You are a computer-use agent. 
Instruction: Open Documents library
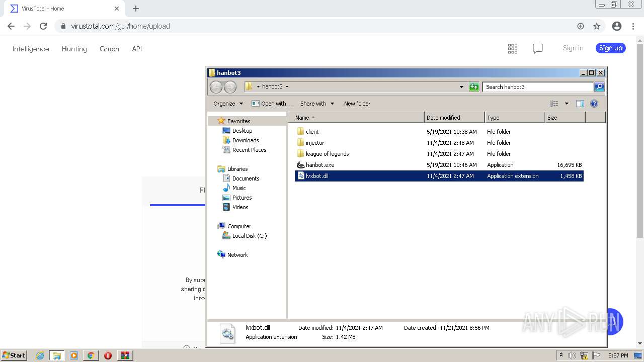[x=246, y=178]
